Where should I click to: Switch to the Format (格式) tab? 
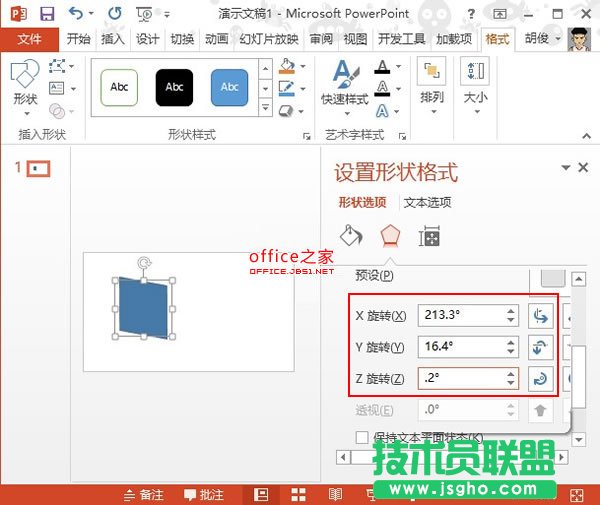click(497, 39)
